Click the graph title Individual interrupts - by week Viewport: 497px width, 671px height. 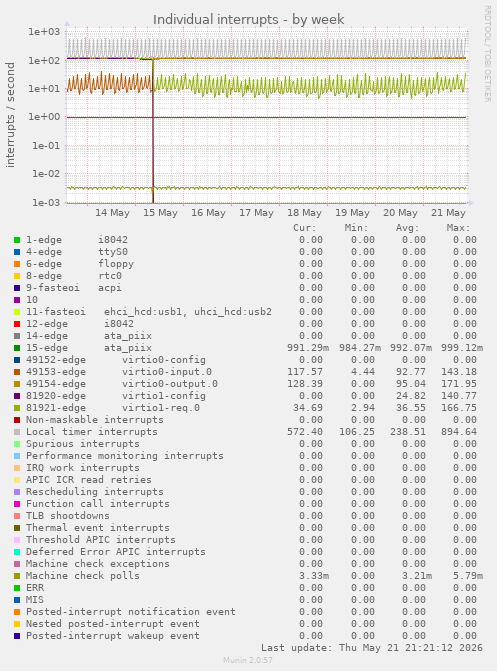(248, 20)
